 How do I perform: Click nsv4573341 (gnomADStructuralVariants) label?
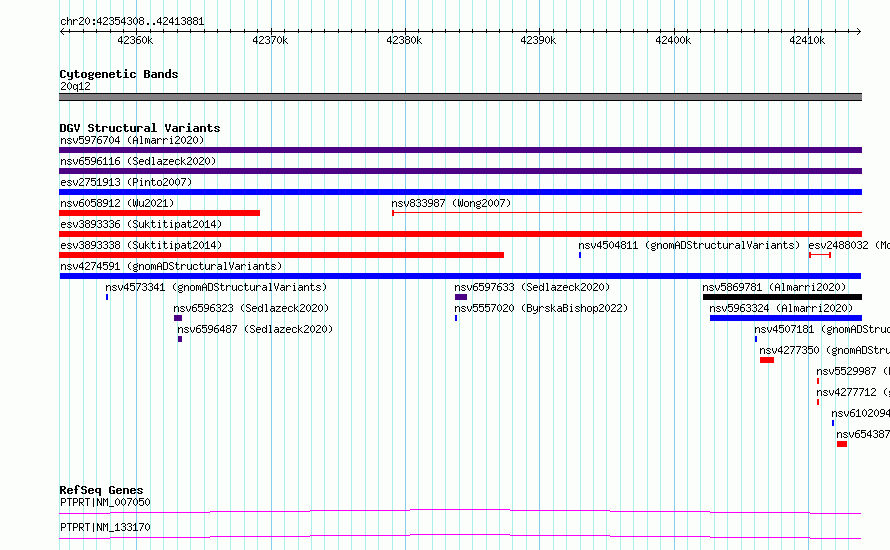click(216, 287)
